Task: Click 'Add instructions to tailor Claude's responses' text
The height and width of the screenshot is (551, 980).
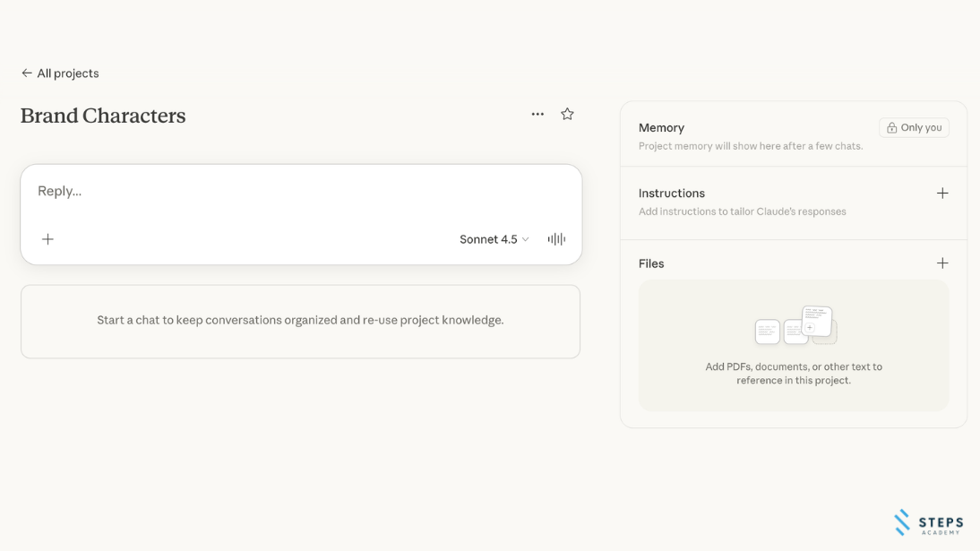Action: [x=742, y=212]
